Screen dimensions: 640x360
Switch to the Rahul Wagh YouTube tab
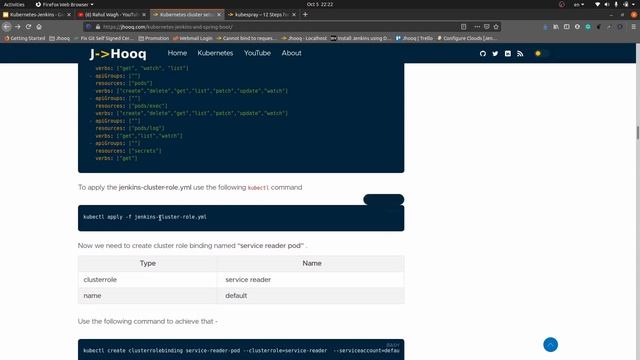[x=112, y=14]
